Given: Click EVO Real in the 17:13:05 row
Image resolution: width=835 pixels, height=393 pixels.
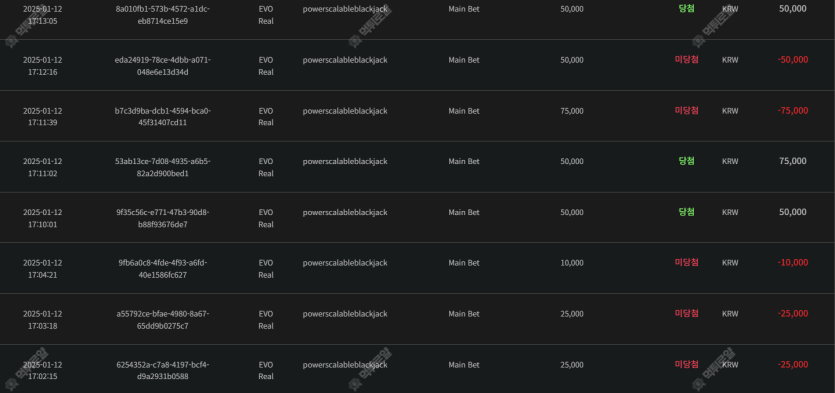Looking at the screenshot, I should coord(266,15).
